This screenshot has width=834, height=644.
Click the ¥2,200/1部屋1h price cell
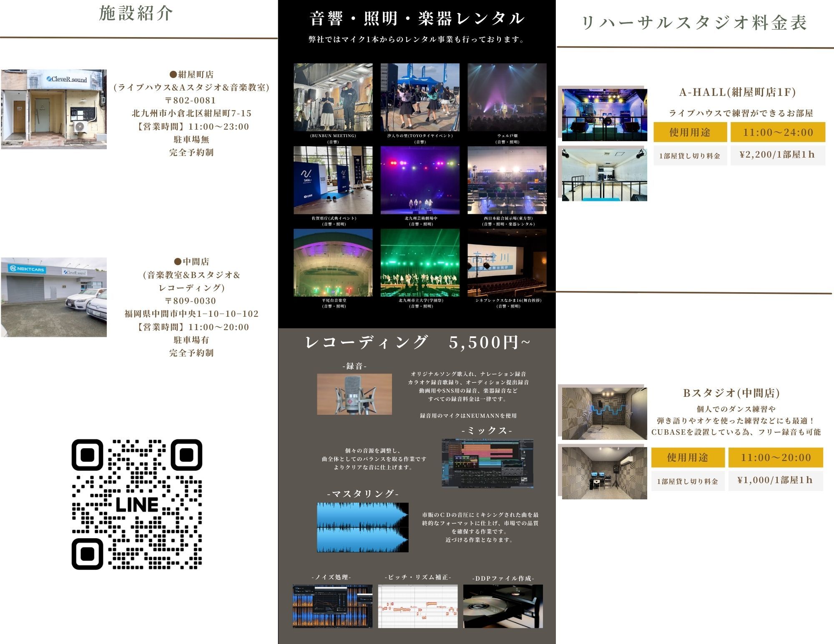[778, 155]
